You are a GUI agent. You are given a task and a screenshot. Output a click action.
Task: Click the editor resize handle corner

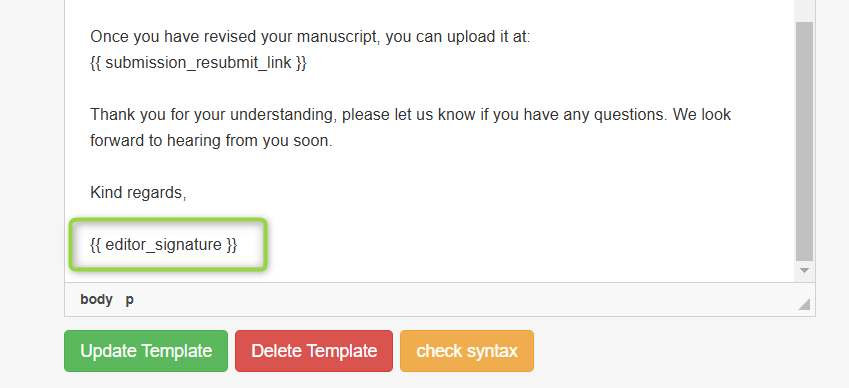(x=804, y=304)
